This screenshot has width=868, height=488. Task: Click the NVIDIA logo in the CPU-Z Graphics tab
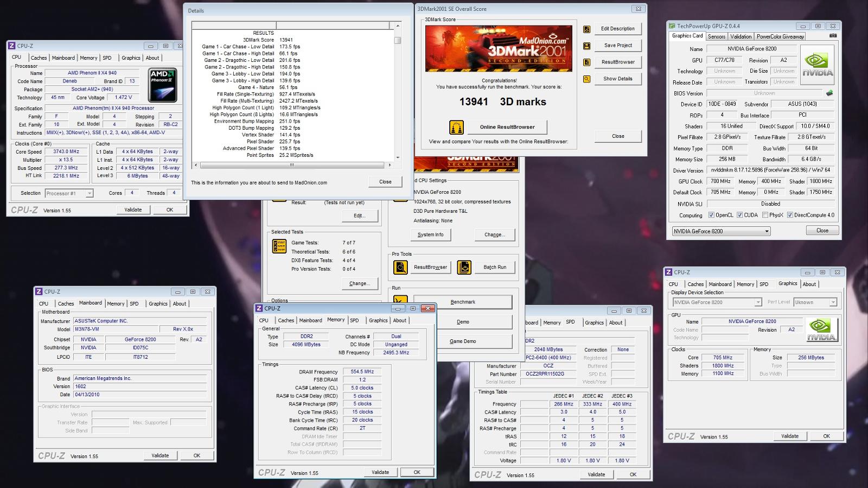[x=821, y=329]
